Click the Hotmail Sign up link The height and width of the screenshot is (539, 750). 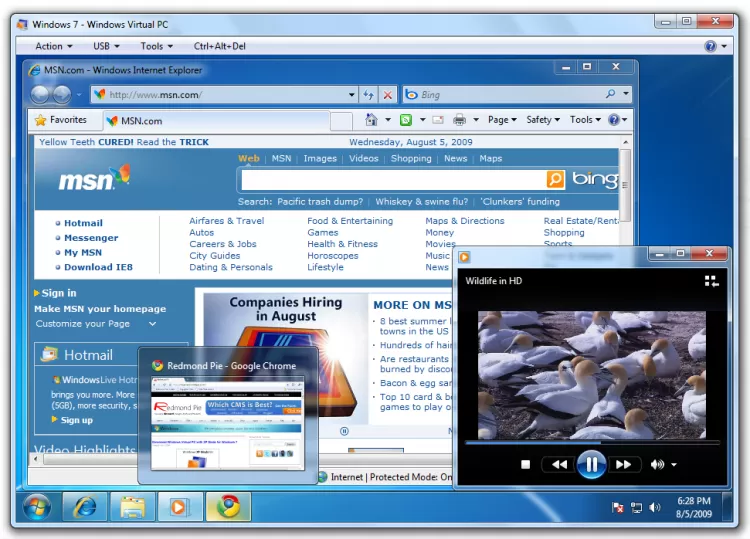point(77,420)
